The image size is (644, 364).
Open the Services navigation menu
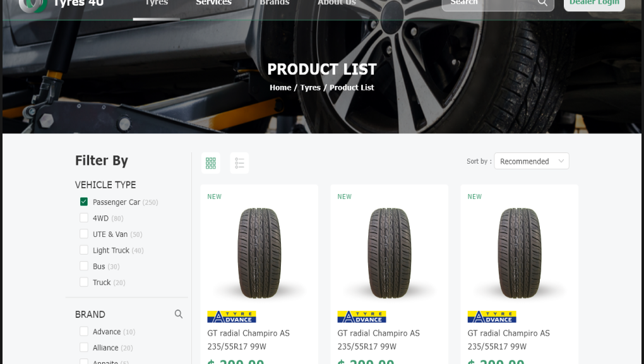(x=213, y=3)
